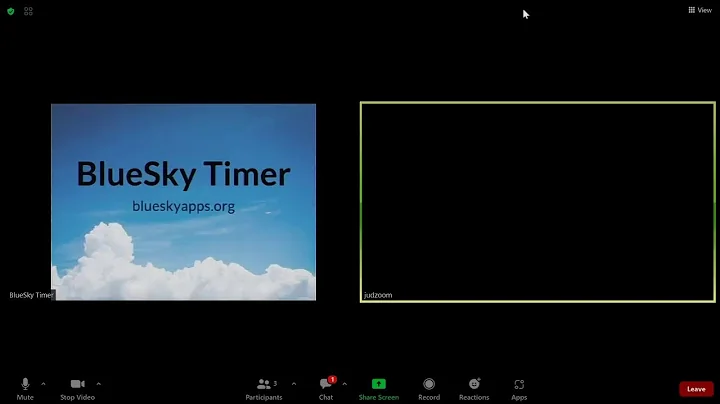720x404 pixels.
Task: Click the judzoom name label
Action: 378,295
